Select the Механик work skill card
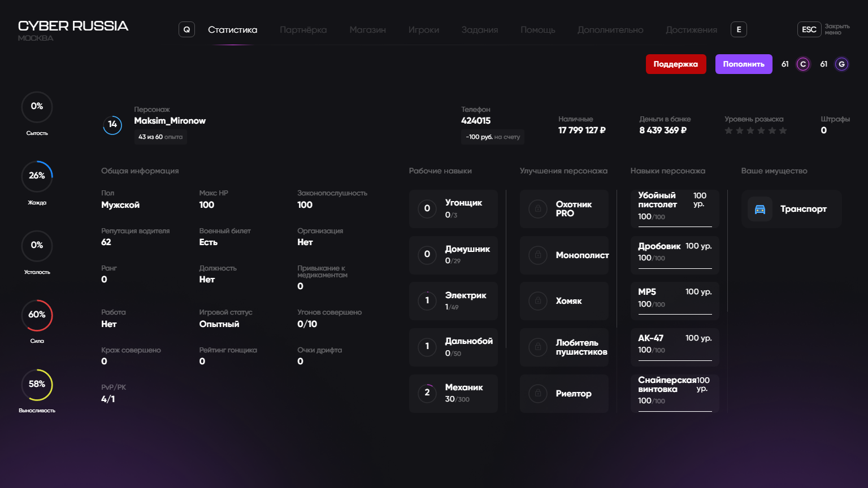Screen dimensions: 868x488 click(453, 393)
